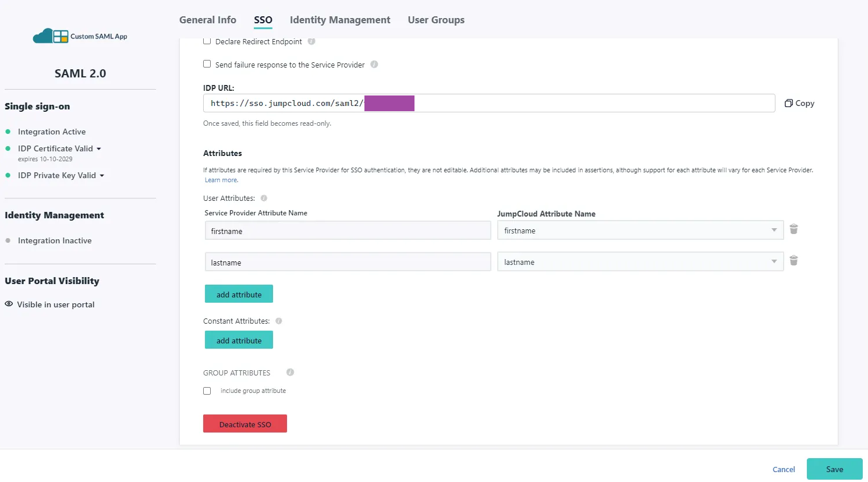
Task: Click the info icon next to Declare Redirect Endpoint
Action: [311, 41]
